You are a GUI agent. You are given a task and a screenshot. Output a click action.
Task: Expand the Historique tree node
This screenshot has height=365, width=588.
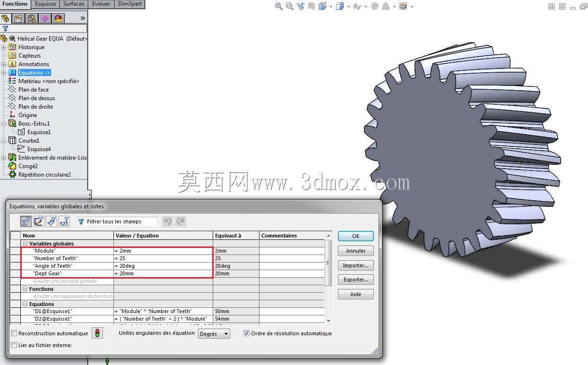4,47
